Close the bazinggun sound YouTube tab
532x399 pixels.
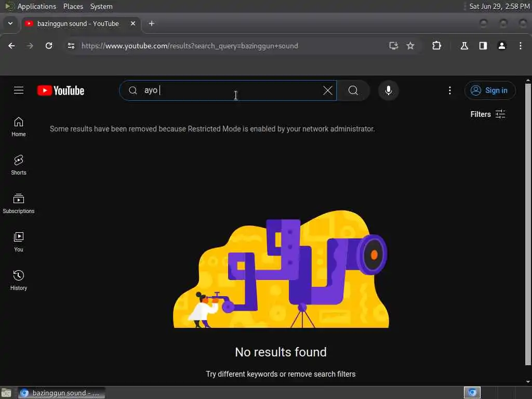point(133,23)
